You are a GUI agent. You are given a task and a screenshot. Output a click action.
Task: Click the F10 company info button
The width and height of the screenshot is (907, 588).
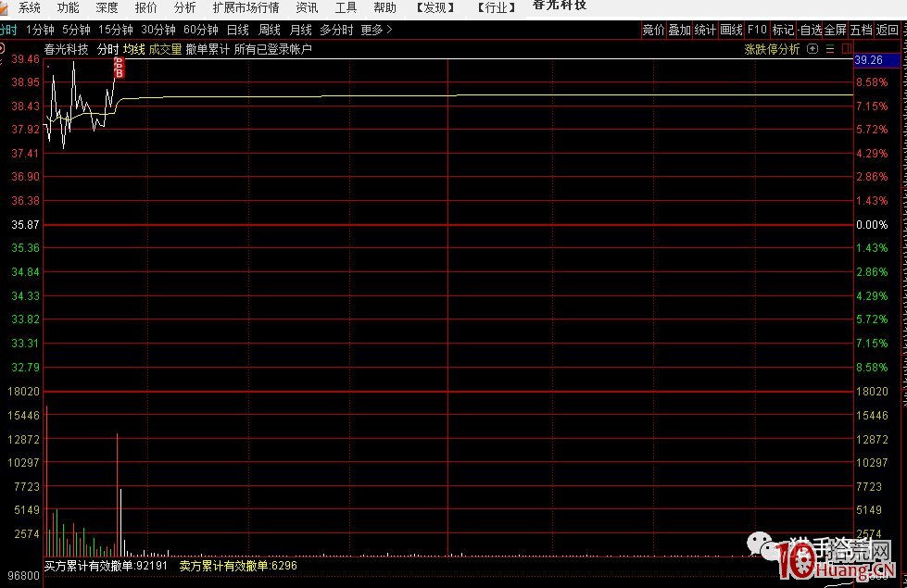click(x=757, y=30)
